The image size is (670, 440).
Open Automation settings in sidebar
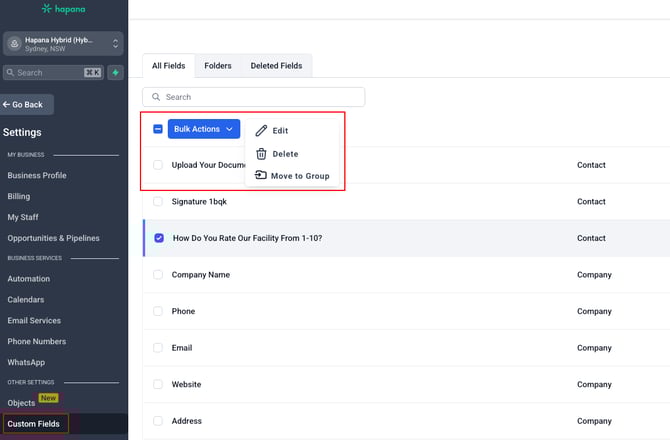(x=29, y=279)
